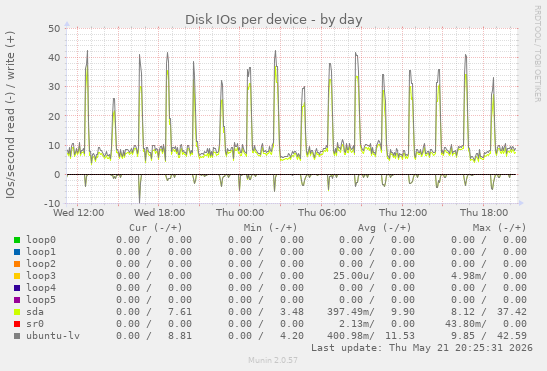Viewport: 547px width, 371px height.
Task: Click the ubuntu-lv max read value 9.85
Action: click(x=463, y=336)
